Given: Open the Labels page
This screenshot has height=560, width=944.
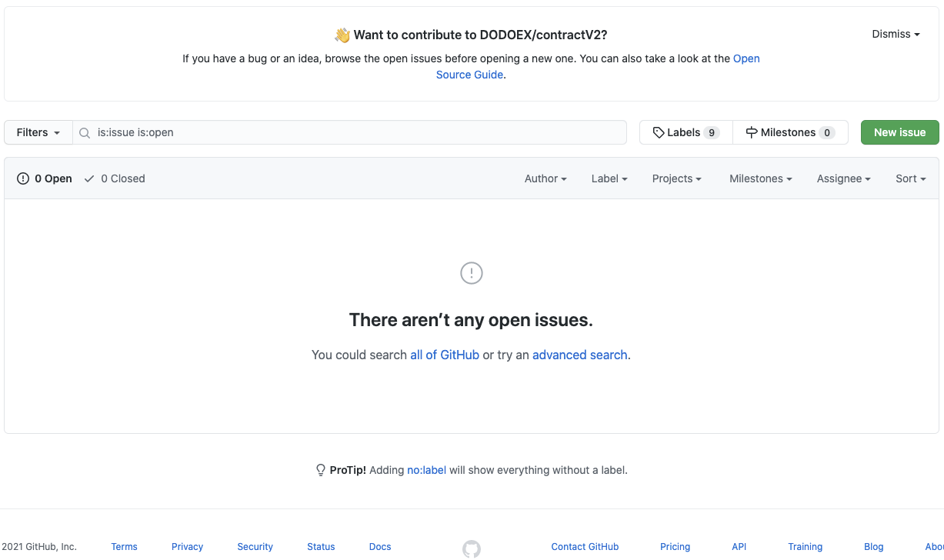Looking at the screenshot, I should pos(685,132).
